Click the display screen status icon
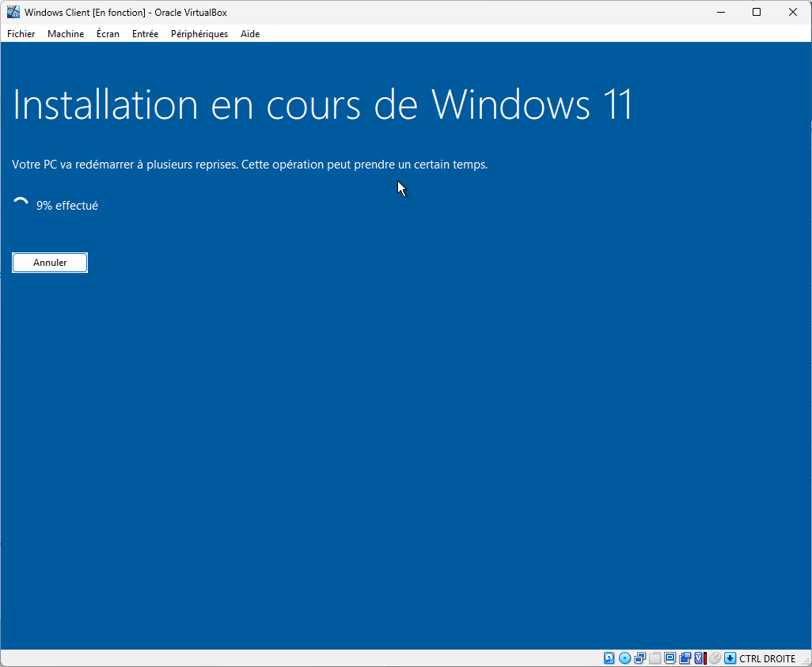 (670, 658)
